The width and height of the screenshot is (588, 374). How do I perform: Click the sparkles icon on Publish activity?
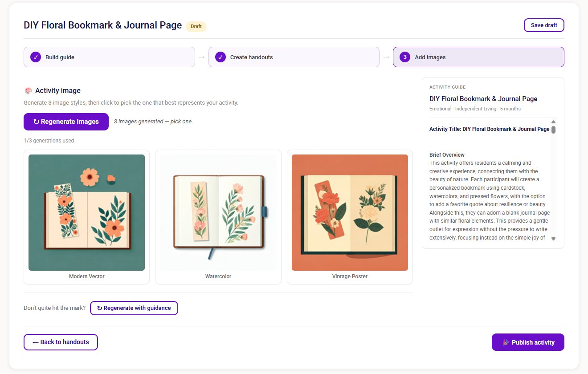pyautogui.click(x=506, y=342)
